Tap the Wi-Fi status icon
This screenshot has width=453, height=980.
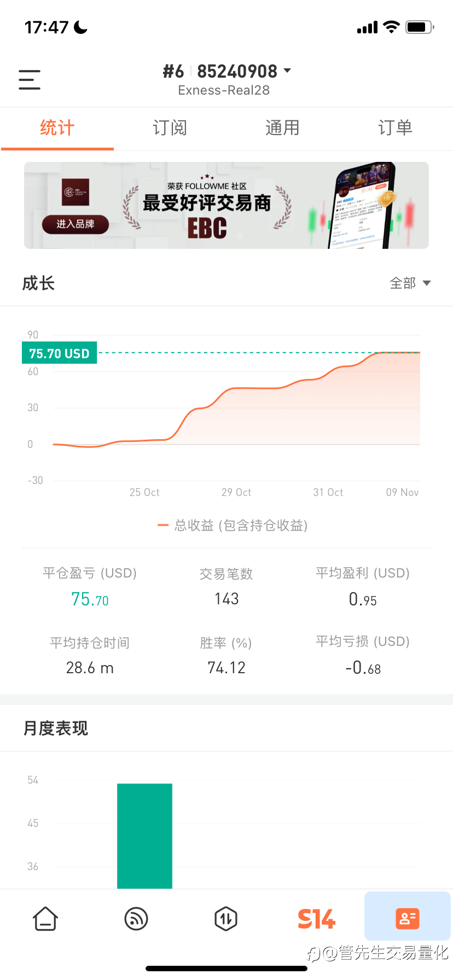pyautogui.click(x=391, y=27)
